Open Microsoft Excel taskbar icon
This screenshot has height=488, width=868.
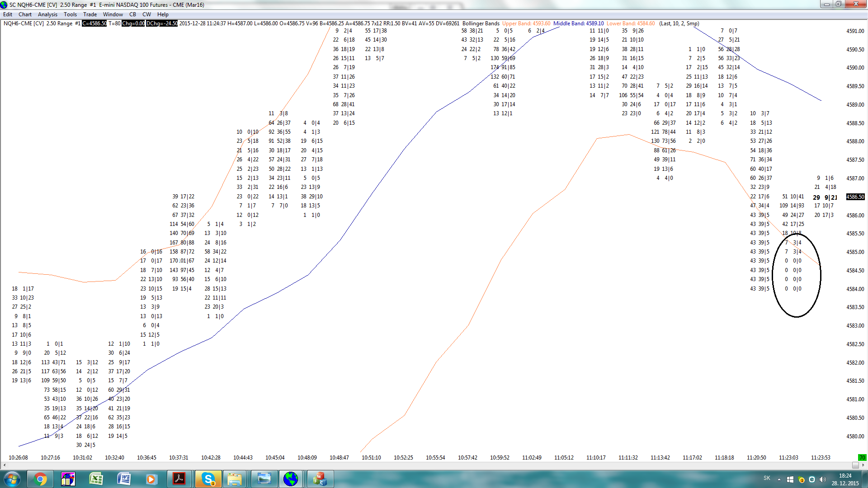click(x=96, y=479)
